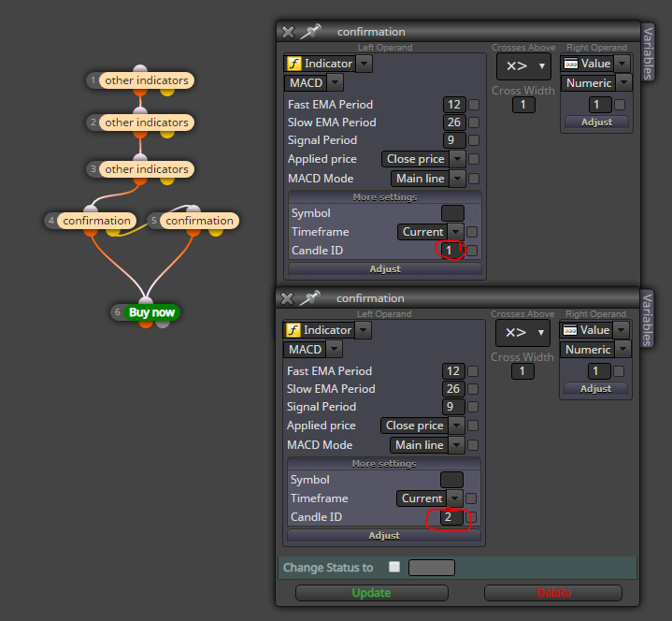The height and width of the screenshot is (621, 672).
Task: Expand Numeric dropdown in upper Right Operand
Action: [x=624, y=82]
